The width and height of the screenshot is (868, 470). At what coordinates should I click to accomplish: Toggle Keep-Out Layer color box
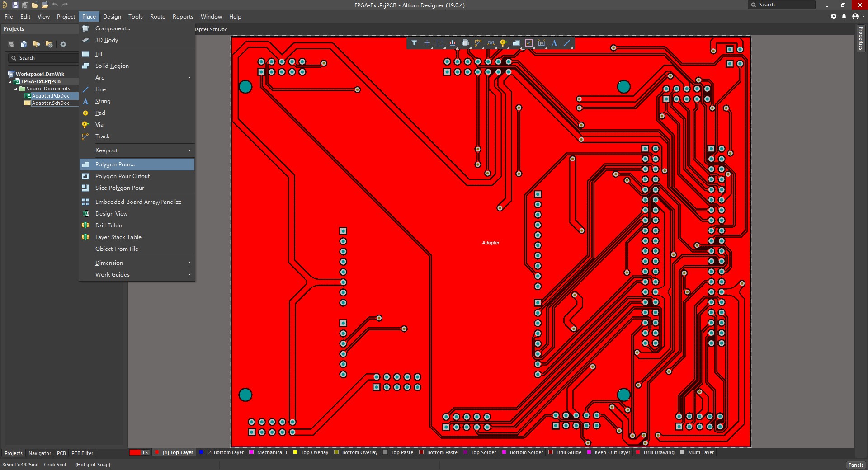point(589,452)
